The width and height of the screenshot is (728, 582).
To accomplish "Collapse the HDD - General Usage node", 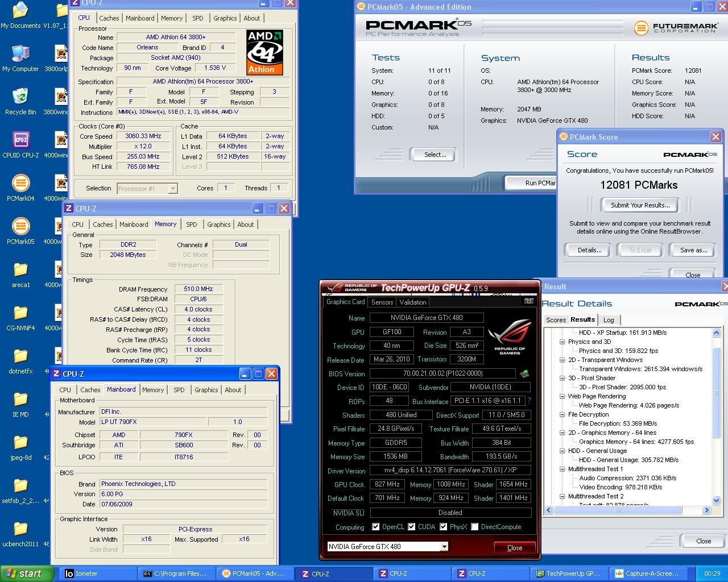I will (x=562, y=451).
